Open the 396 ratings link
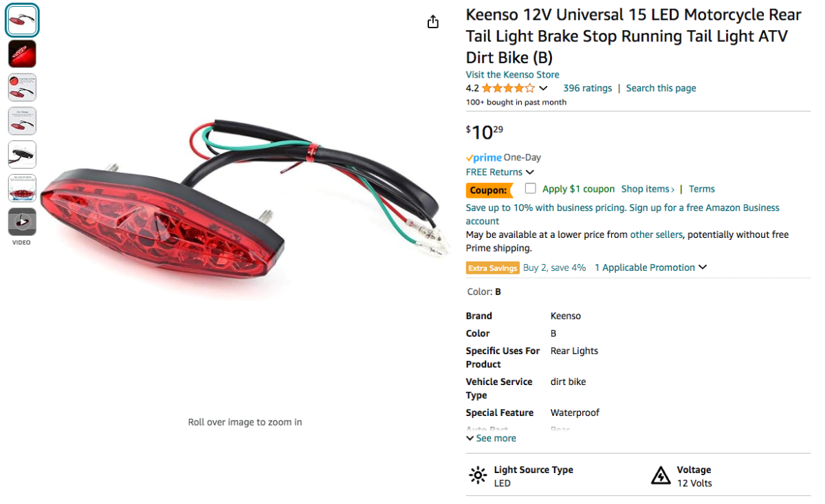The height and width of the screenshot is (504, 825). click(x=587, y=88)
